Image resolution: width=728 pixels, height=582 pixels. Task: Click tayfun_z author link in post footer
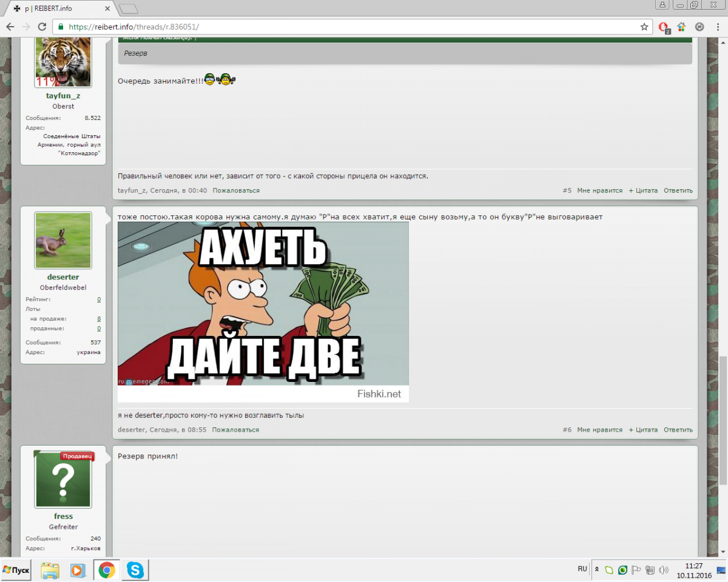pyautogui.click(x=132, y=190)
